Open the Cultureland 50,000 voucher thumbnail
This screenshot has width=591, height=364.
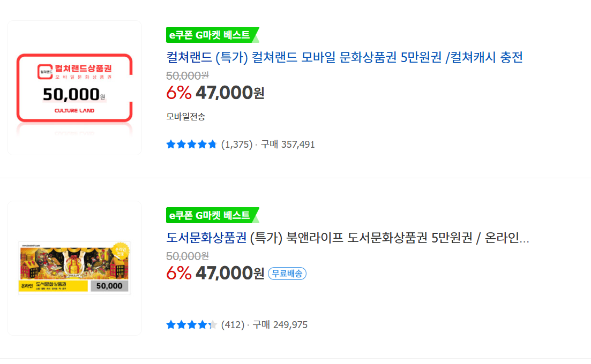click(74, 88)
